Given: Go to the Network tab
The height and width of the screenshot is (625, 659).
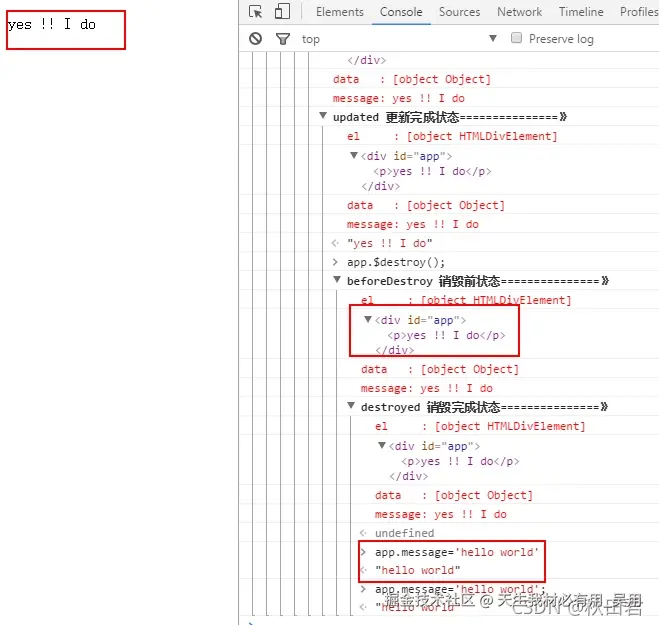Looking at the screenshot, I should pos(519,12).
